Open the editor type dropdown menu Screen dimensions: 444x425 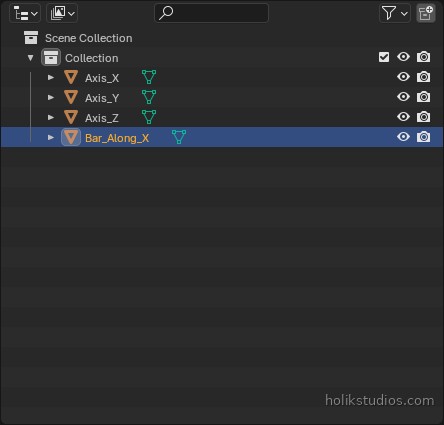25,13
